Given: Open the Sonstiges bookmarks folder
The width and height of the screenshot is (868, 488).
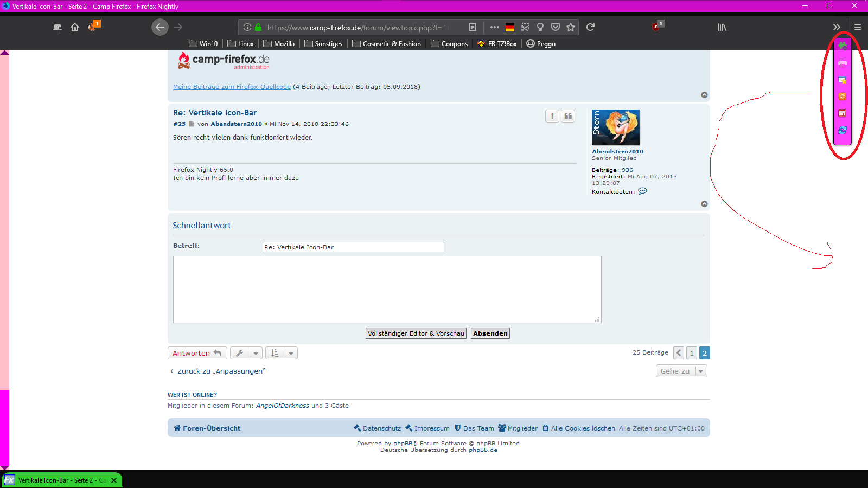Looking at the screenshot, I should (323, 44).
